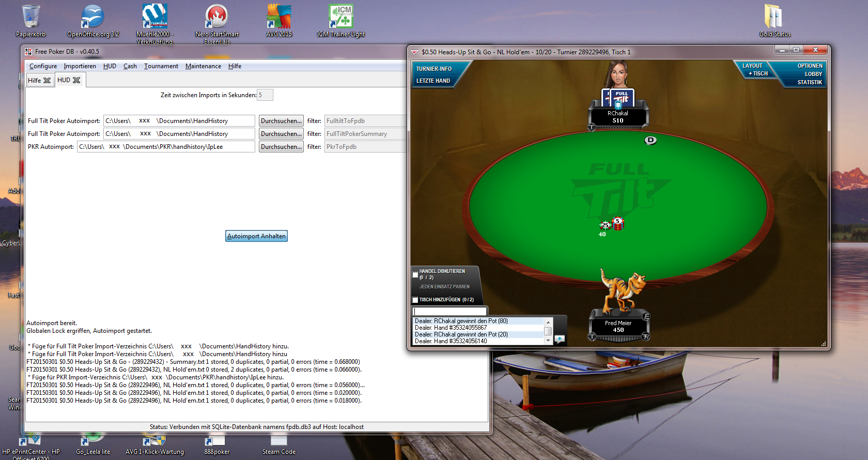
Task: Click the FullTiltPokerSummary filter field
Action: pyautogui.click(x=365, y=134)
